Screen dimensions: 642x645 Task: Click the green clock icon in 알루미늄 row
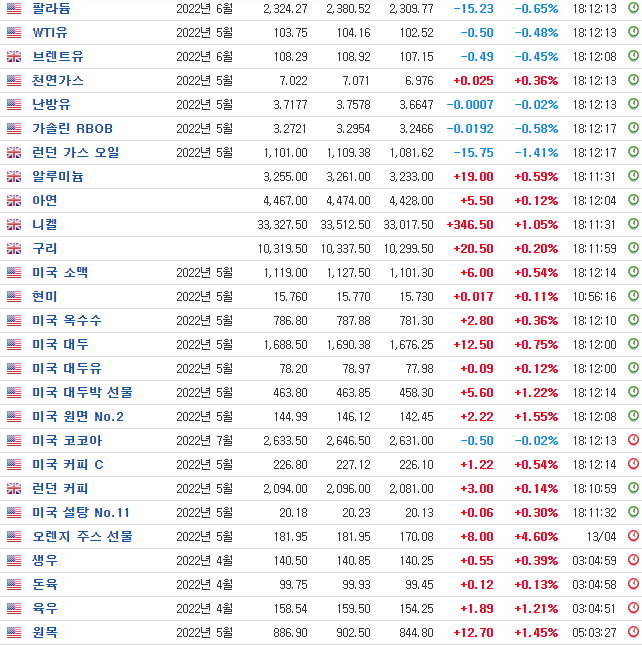(x=633, y=175)
